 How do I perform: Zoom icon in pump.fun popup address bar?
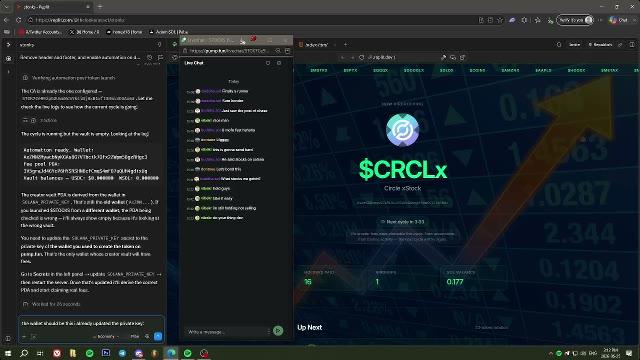click(x=278, y=51)
